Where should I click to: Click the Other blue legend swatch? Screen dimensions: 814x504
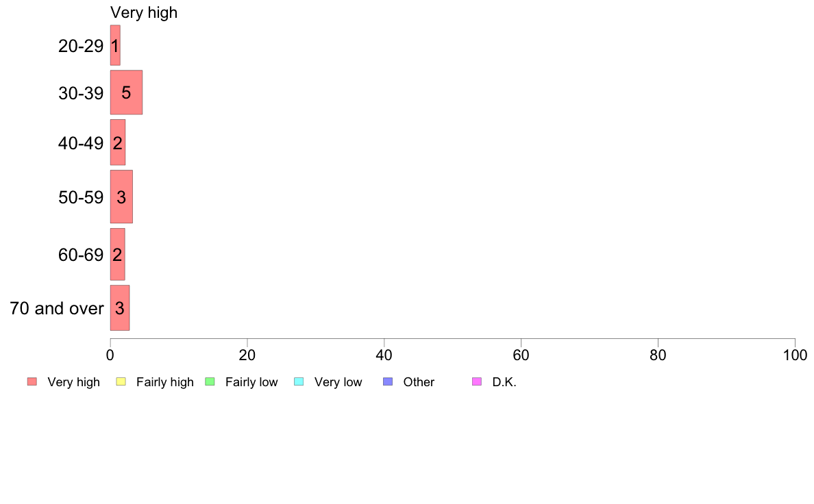point(388,381)
